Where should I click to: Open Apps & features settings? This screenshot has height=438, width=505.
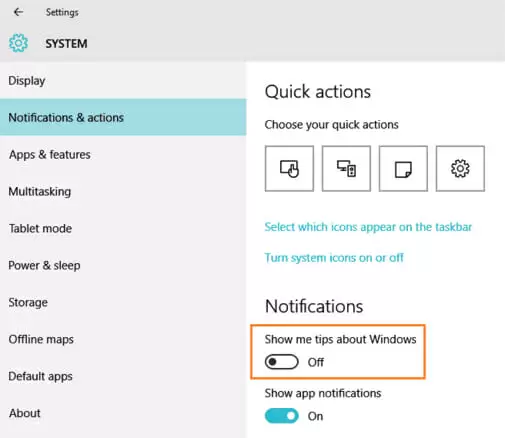point(123,154)
